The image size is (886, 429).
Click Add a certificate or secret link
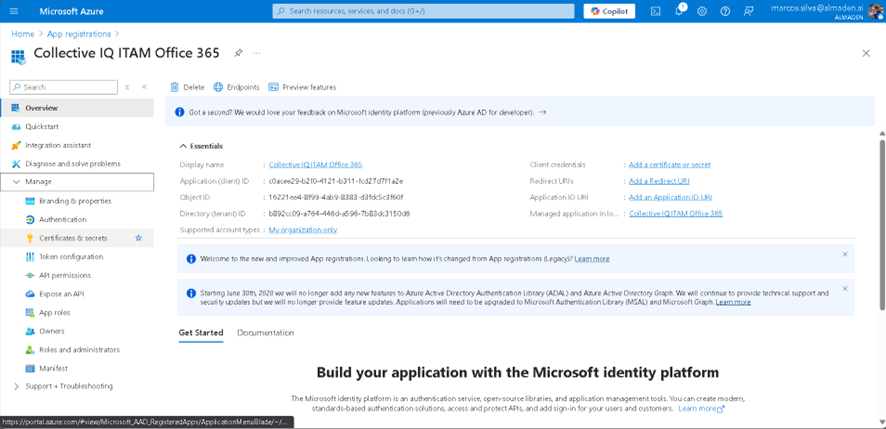pyautogui.click(x=670, y=164)
